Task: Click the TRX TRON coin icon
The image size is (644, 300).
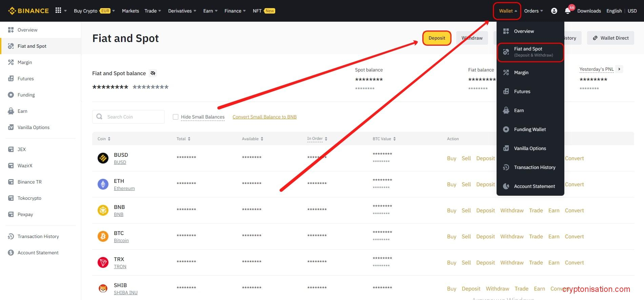Action: click(103, 262)
